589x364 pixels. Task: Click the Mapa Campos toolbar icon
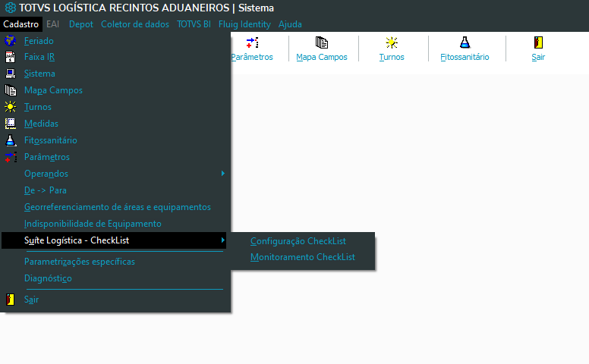[322, 42]
